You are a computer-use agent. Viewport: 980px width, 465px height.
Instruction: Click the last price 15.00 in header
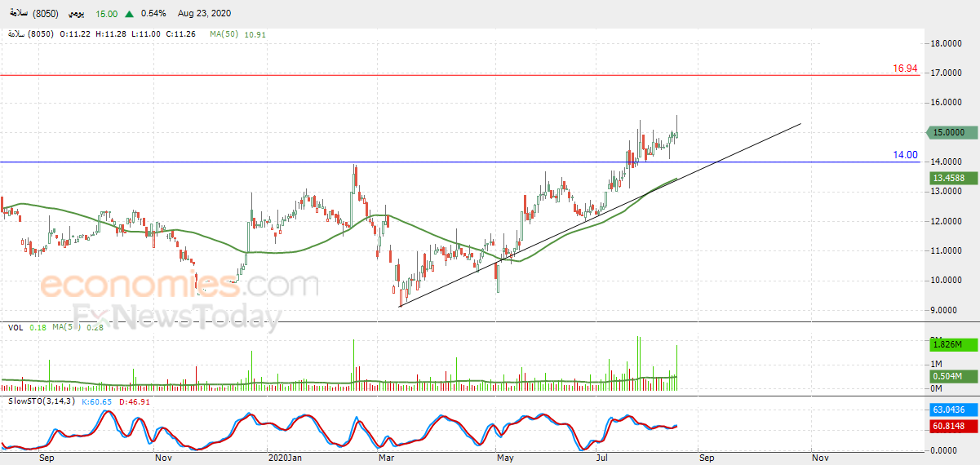coord(107,14)
